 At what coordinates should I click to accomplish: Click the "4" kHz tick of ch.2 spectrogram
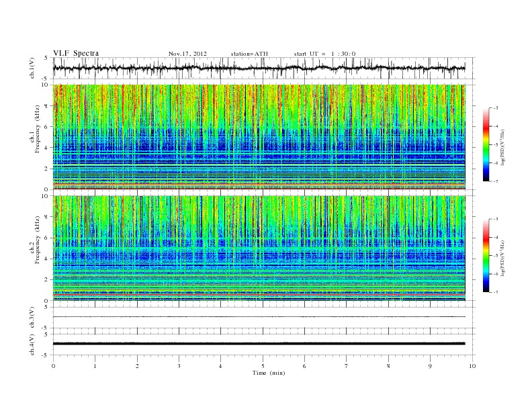coord(47,259)
